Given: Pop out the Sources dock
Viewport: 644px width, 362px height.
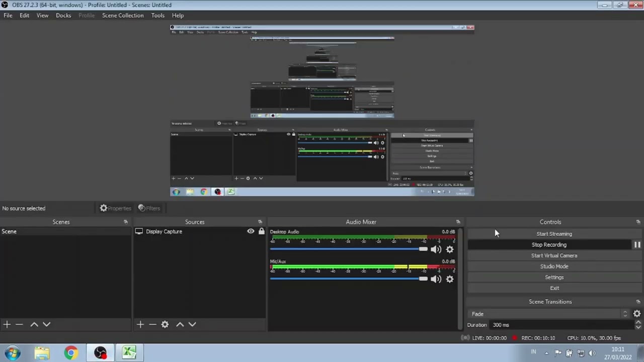Looking at the screenshot, I should pos(260,222).
